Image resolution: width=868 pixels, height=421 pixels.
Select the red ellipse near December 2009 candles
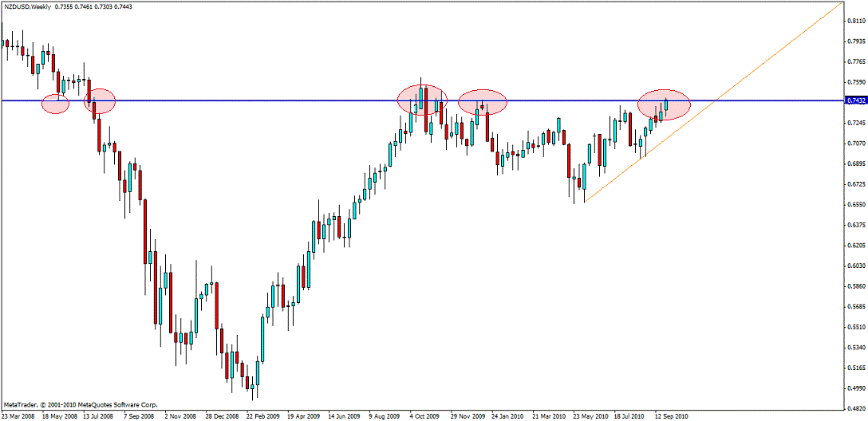click(483, 102)
